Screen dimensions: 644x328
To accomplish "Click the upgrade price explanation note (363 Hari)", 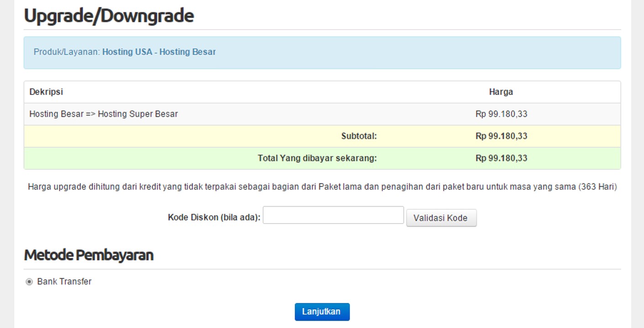I will (x=322, y=187).
